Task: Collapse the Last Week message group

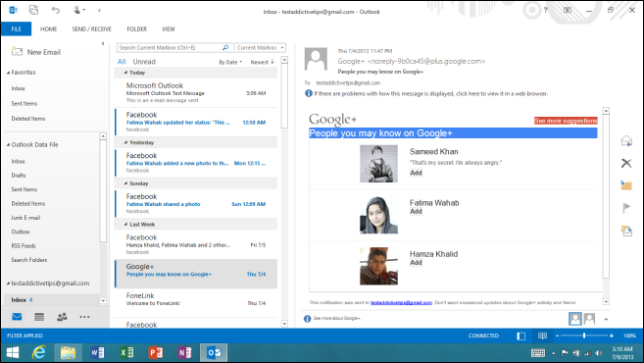Action: [x=125, y=224]
